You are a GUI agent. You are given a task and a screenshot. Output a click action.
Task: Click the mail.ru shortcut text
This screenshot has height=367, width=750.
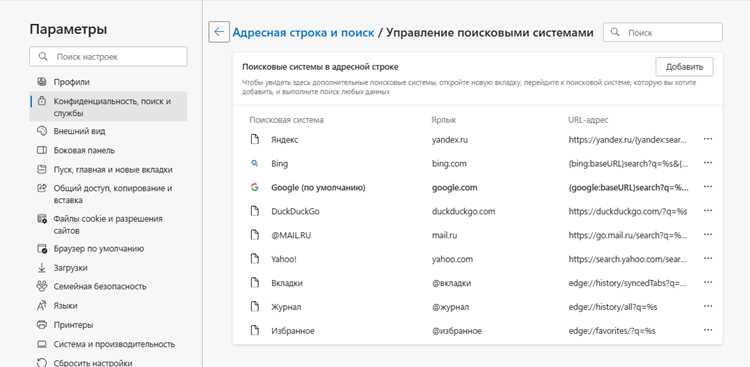click(x=444, y=235)
